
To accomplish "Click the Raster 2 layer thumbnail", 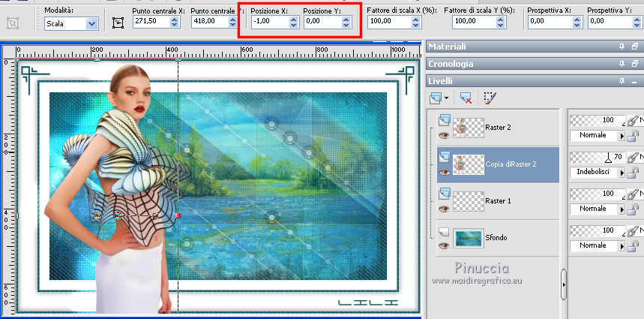I will pos(469,128).
